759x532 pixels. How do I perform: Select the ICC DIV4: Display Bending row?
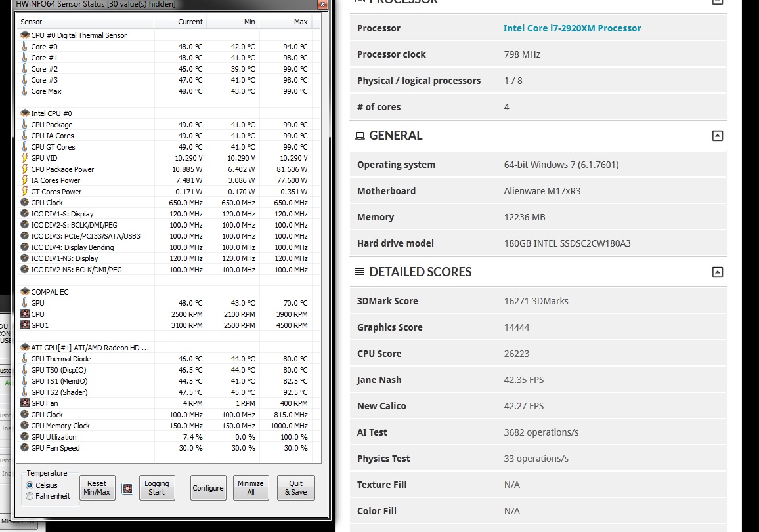169,247
